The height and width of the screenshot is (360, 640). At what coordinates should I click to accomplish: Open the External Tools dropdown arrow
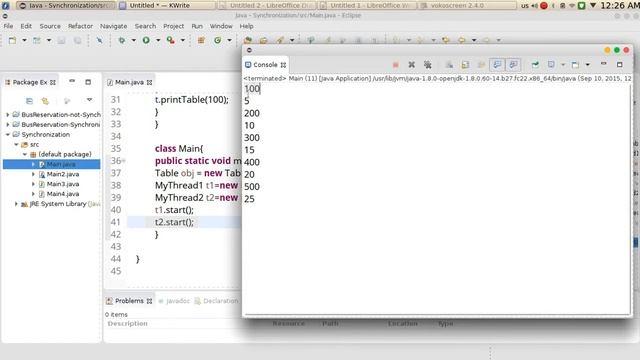pos(182,40)
